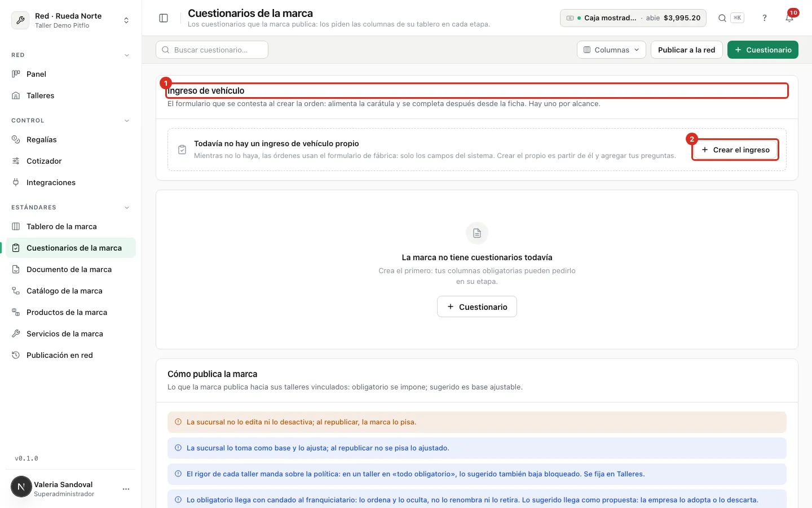Open search with the magnifier icon
The width and height of the screenshot is (812, 508).
pyautogui.click(x=722, y=18)
